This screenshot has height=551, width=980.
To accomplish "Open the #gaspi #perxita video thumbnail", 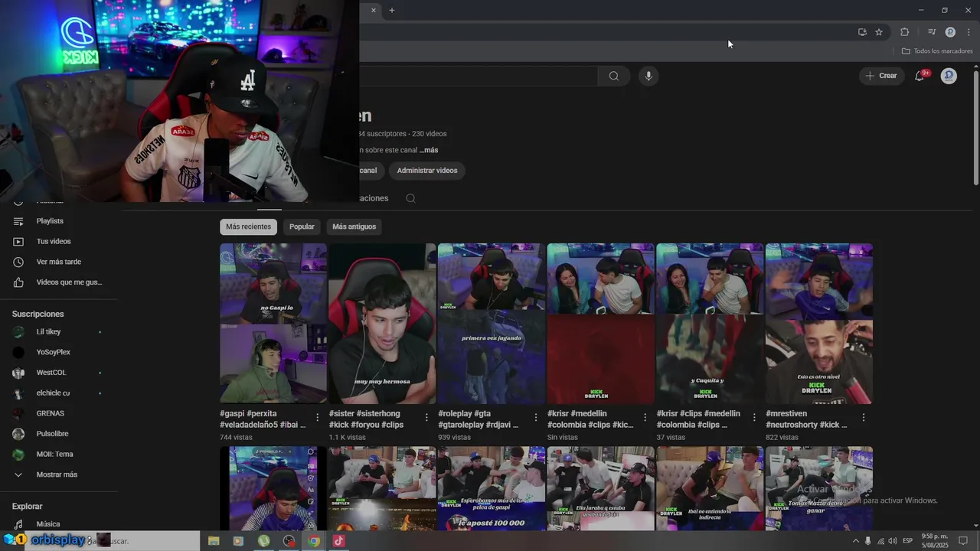I will pos(273,323).
